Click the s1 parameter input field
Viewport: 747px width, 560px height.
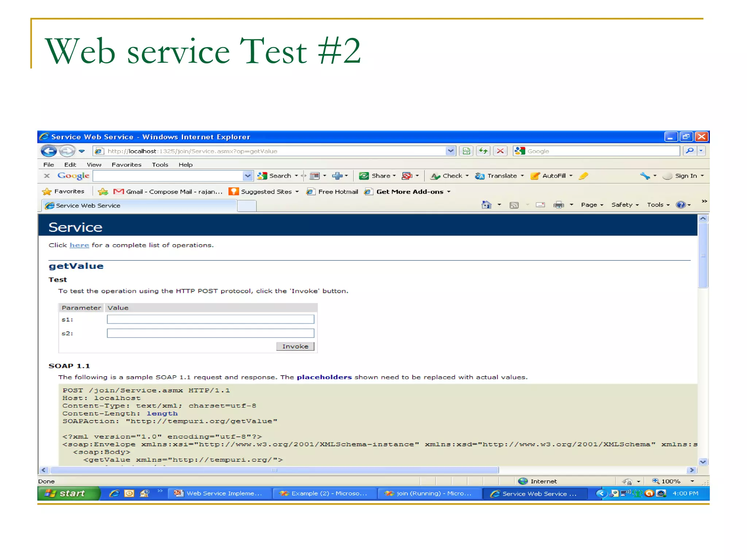coord(210,319)
